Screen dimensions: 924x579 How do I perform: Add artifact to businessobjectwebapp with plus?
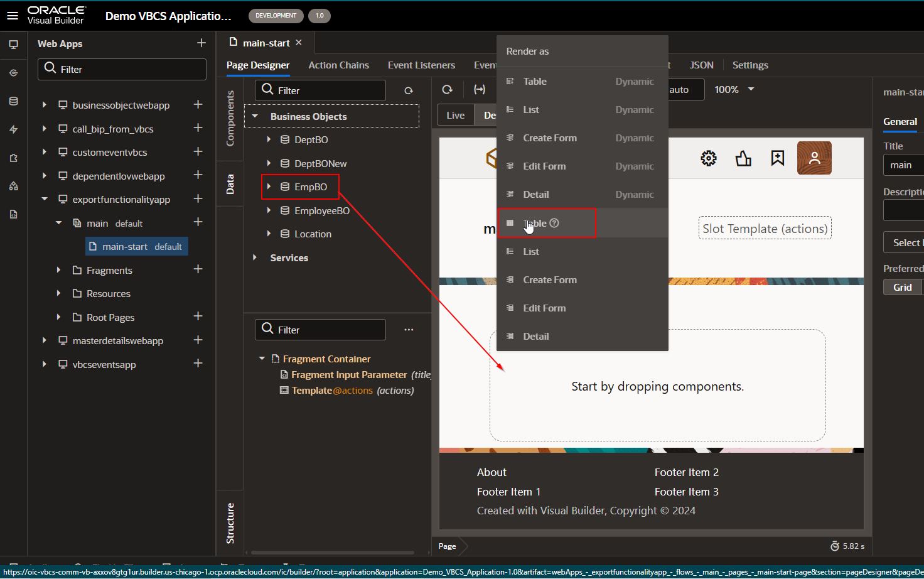coord(198,104)
